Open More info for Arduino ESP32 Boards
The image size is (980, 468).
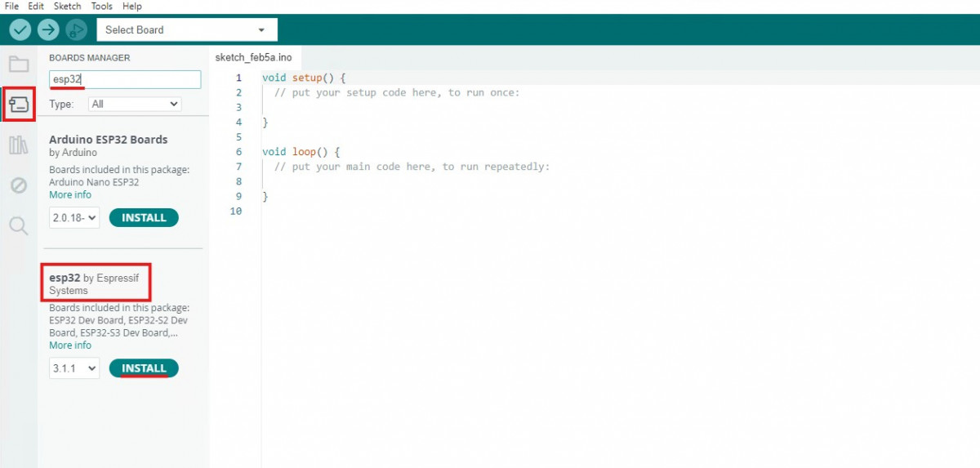[x=70, y=195]
